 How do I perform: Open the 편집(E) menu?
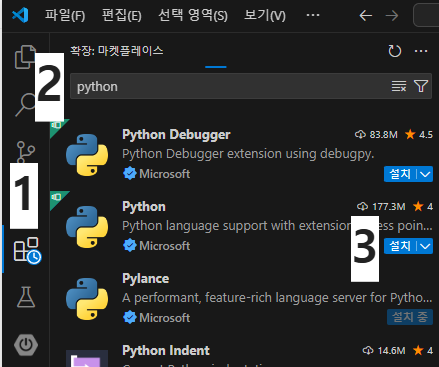point(122,15)
